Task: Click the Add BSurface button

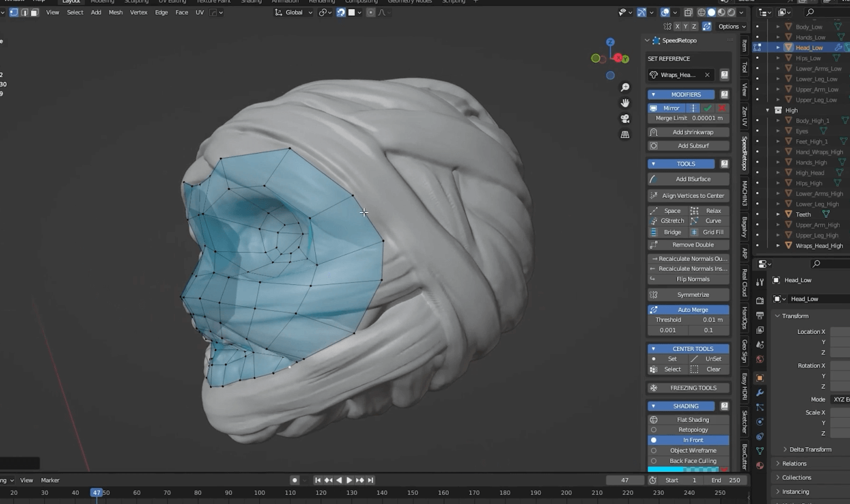Action: (688, 179)
